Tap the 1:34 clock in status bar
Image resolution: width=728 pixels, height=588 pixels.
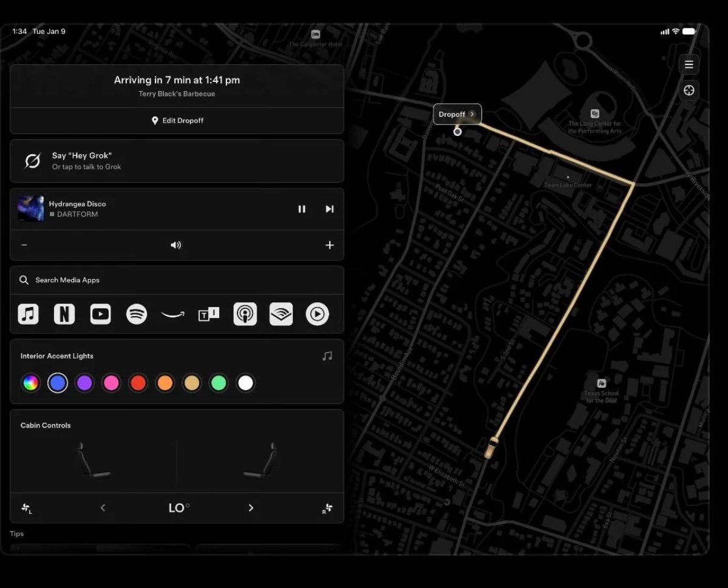click(19, 31)
